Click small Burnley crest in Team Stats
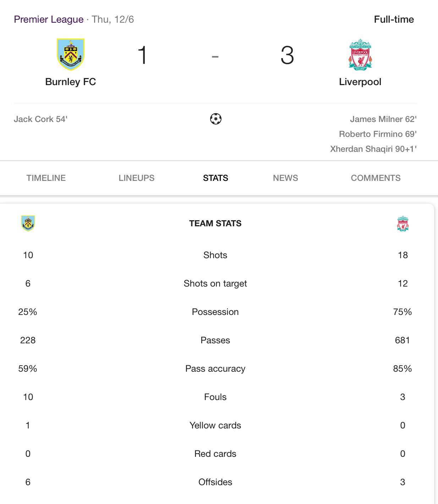 click(28, 223)
